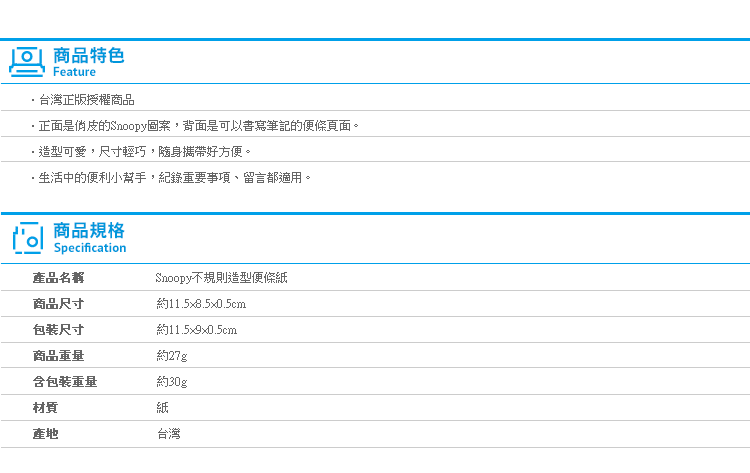Click the 台灣正版授權商品 bullet line
750x473 pixels.
pyautogui.click(x=86, y=100)
